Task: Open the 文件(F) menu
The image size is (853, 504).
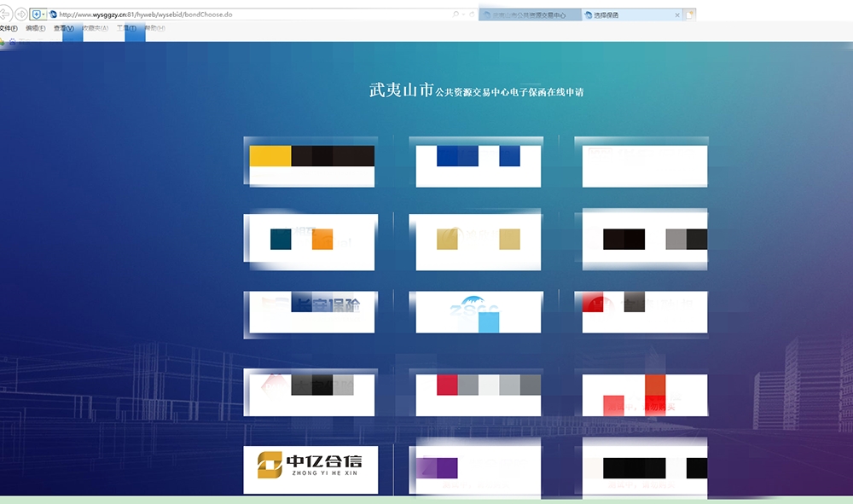Action: (x=9, y=28)
